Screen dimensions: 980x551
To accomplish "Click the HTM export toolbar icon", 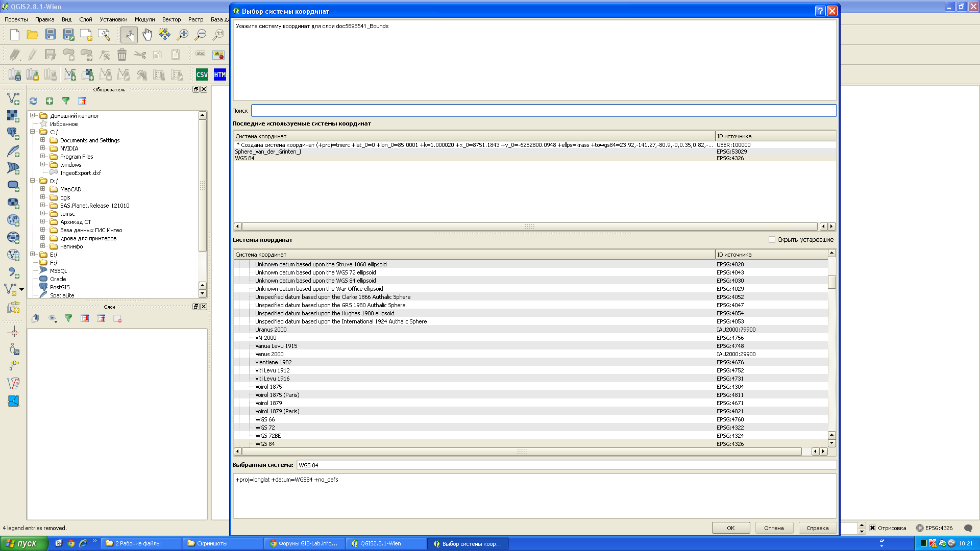I will (x=220, y=75).
